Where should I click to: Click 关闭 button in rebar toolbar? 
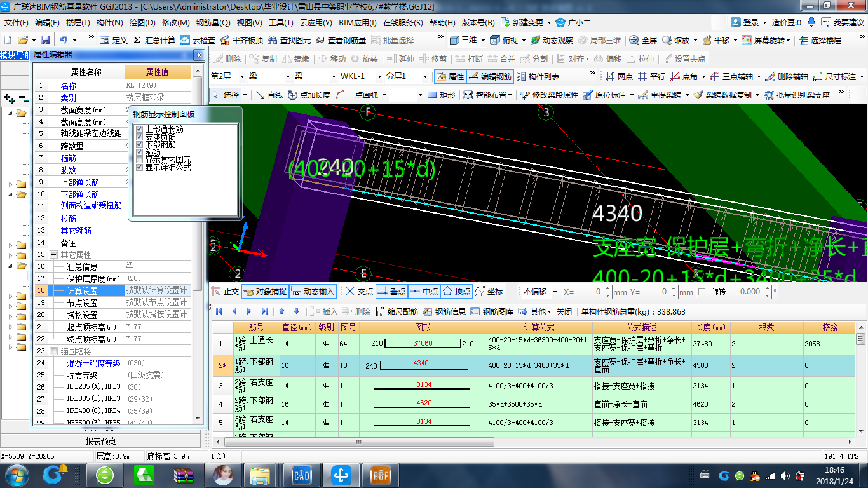564,311
